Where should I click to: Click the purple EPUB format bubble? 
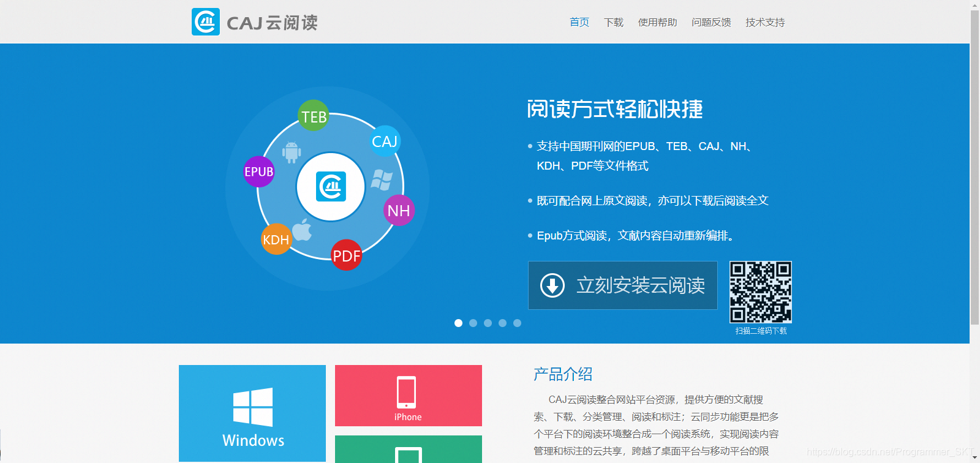point(259,171)
